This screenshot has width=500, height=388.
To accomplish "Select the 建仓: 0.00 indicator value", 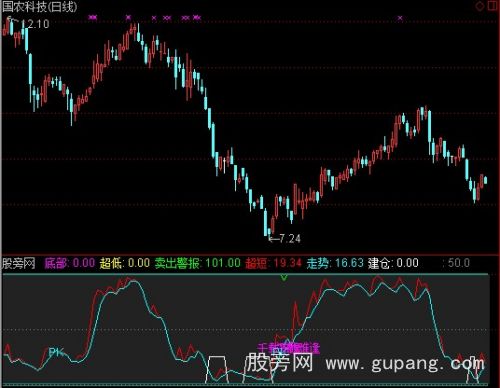I will pos(393,263).
